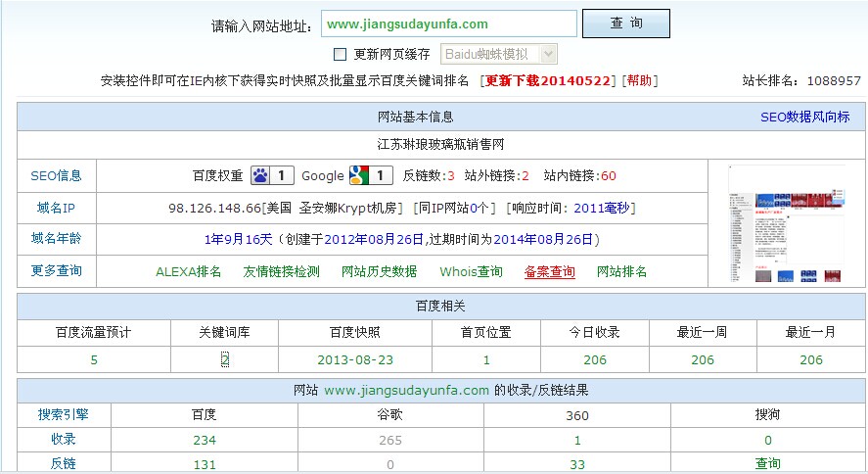This screenshot has width=868, height=474.
Task: Click the SEO信息 row label
Action: pyautogui.click(x=56, y=176)
